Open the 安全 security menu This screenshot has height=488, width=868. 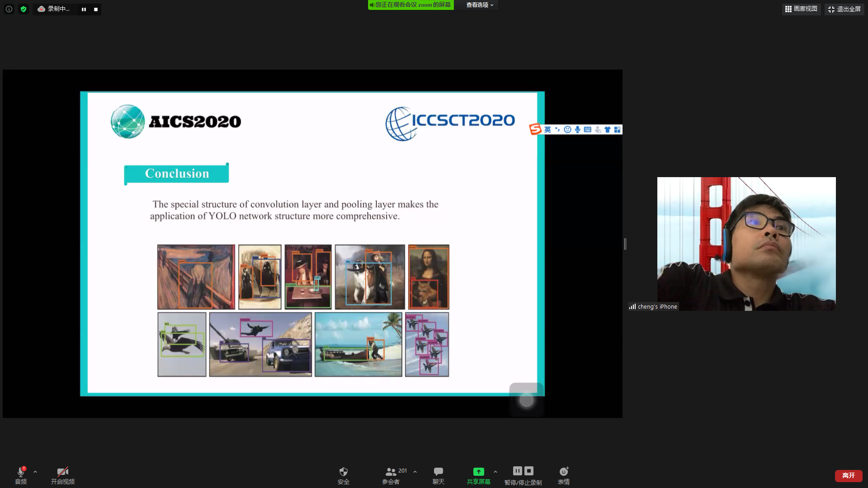(x=344, y=476)
